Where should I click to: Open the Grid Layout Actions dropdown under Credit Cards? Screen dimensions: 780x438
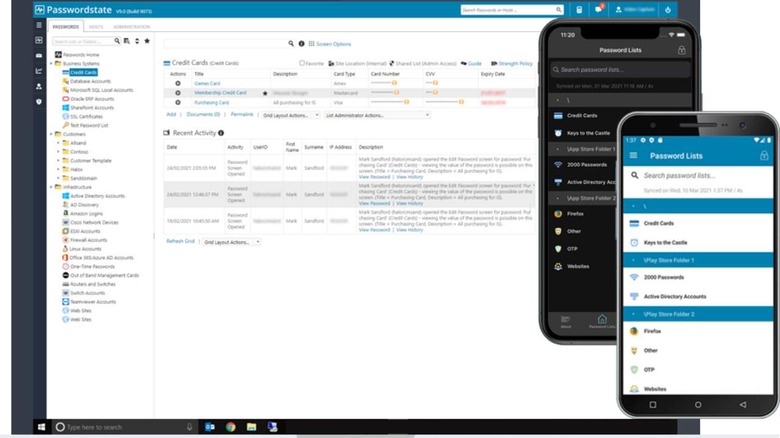pyautogui.click(x=291, y=115)
